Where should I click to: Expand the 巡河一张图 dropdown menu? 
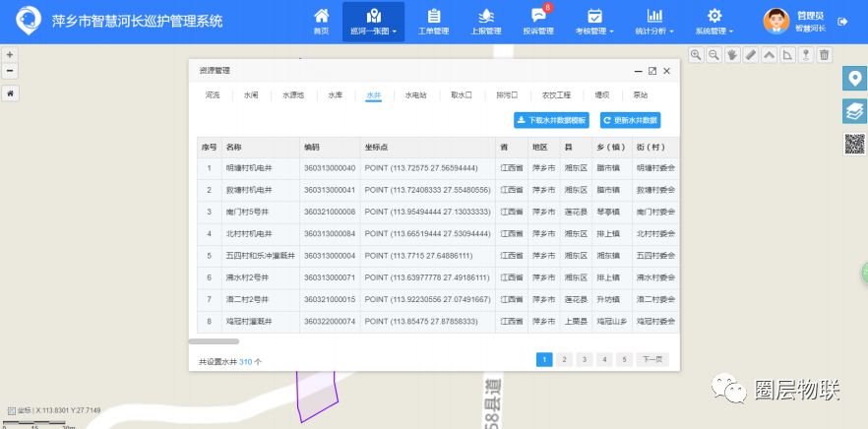point(374,23)
